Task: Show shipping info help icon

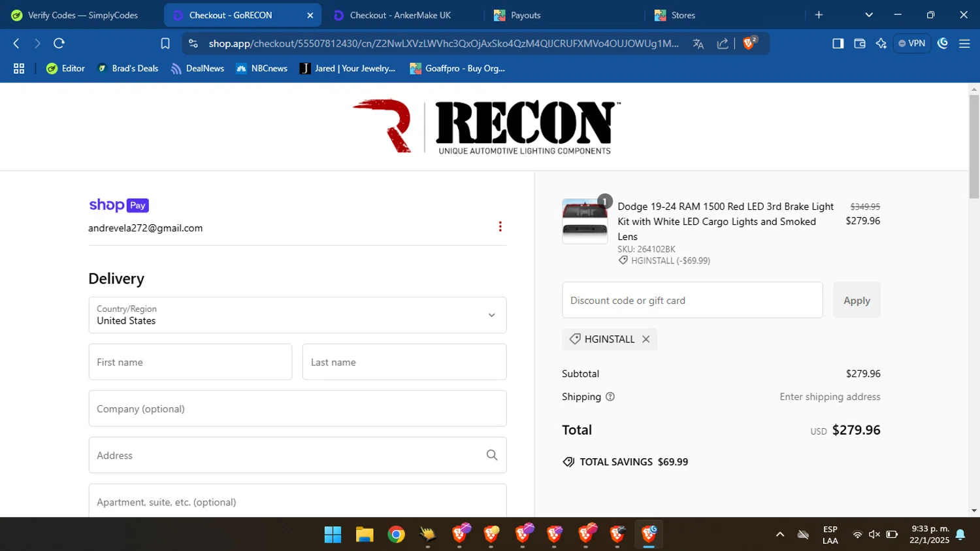Action: pos(610,397)
